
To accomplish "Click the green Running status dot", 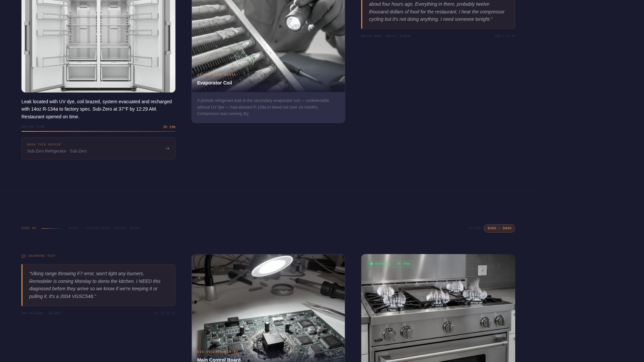I will click(371, 264).
